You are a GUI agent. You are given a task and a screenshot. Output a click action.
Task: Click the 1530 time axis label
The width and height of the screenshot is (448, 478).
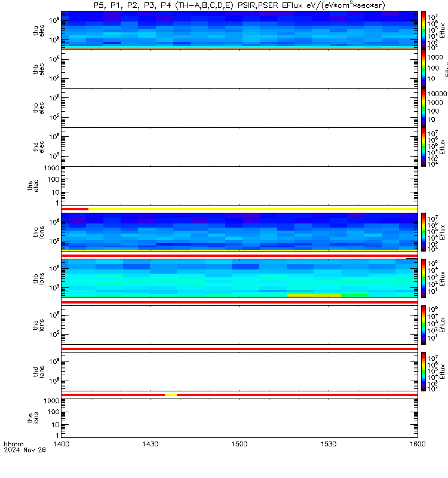pos(329,444)
